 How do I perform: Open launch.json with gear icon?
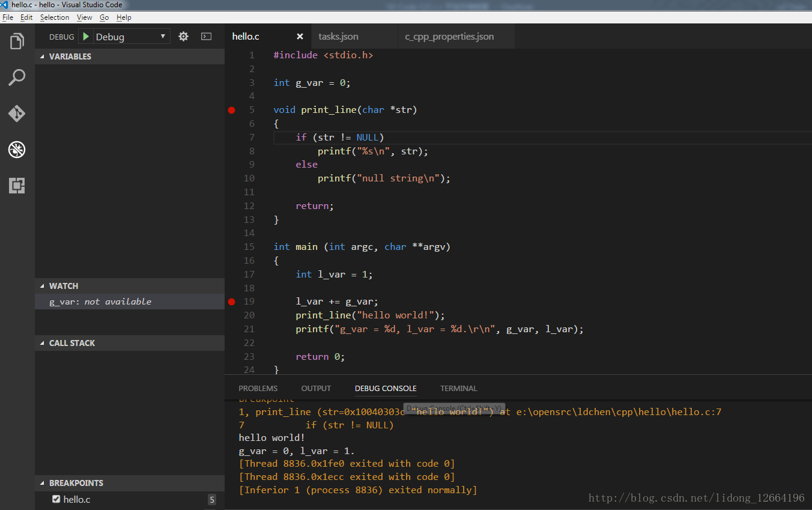(x=183, y=37)
